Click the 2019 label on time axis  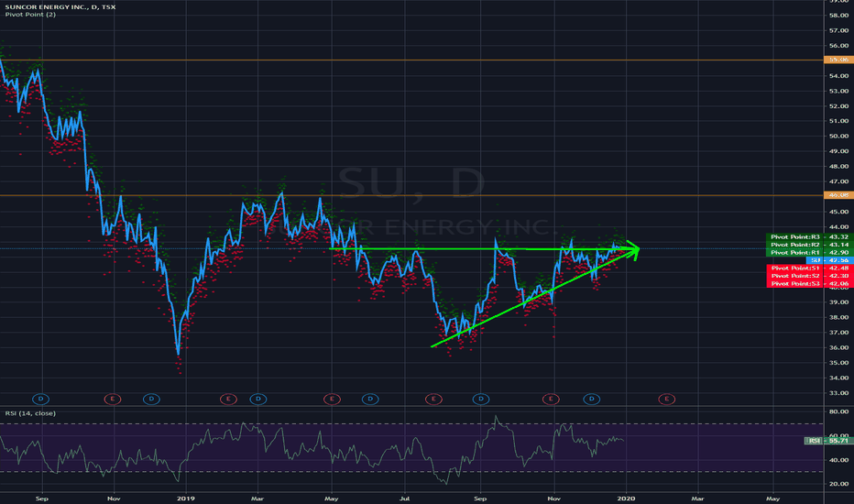pos(186,499)
